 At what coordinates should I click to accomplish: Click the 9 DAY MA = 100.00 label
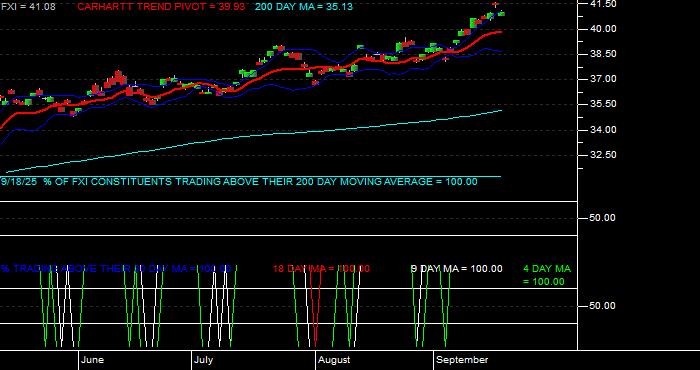tap(456, 269)
